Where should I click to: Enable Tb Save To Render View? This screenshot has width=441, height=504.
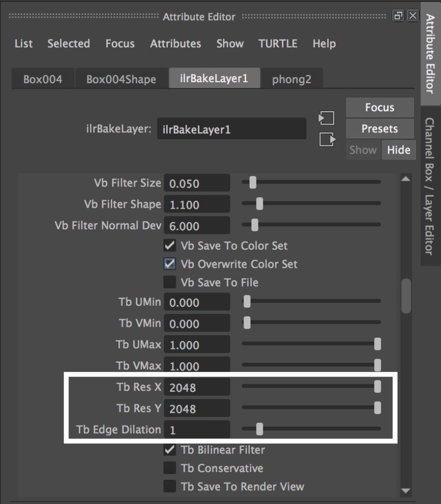(x=169, y=486)
